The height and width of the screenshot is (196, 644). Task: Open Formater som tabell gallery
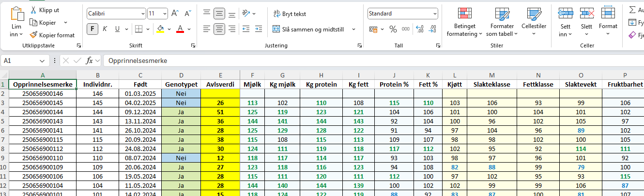coord(502,22)
